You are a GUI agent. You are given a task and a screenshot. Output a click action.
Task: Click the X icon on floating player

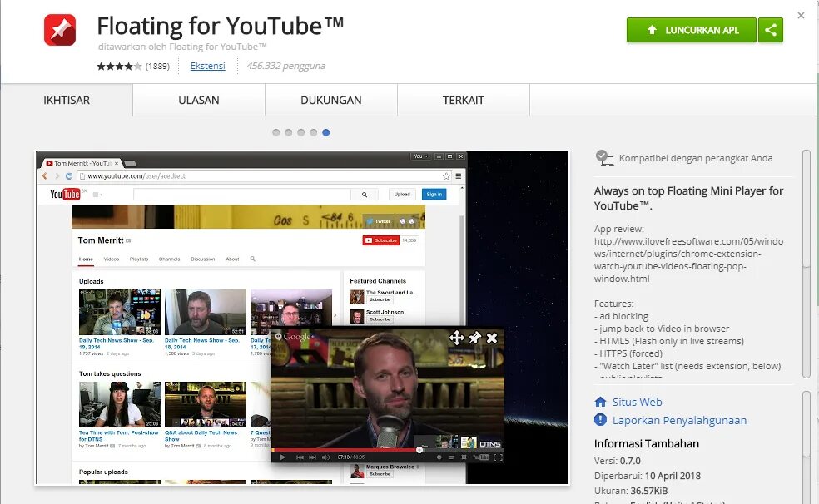pos(492,338)
